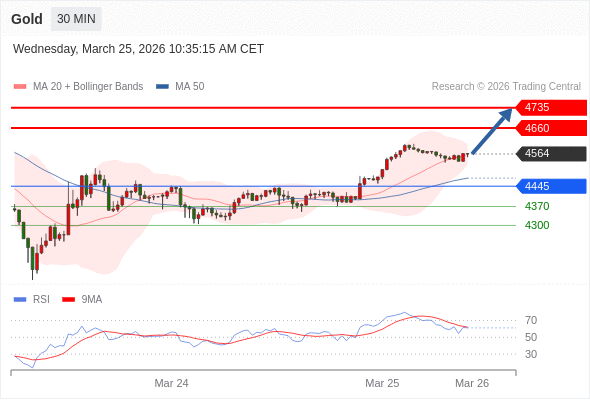The image size is (590, 400).
Task: Click the blue RSI legend swatch
Action: [x=20, y=300]
